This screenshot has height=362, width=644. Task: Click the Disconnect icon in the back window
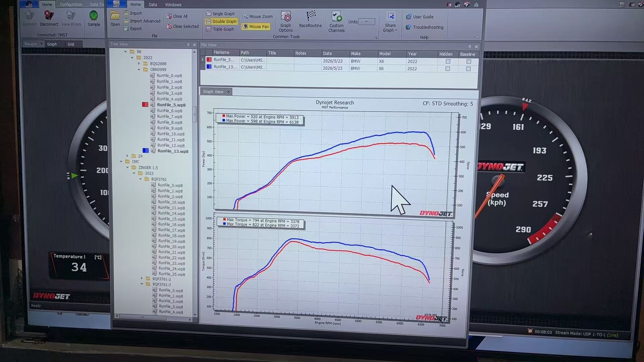click(49, 18)
